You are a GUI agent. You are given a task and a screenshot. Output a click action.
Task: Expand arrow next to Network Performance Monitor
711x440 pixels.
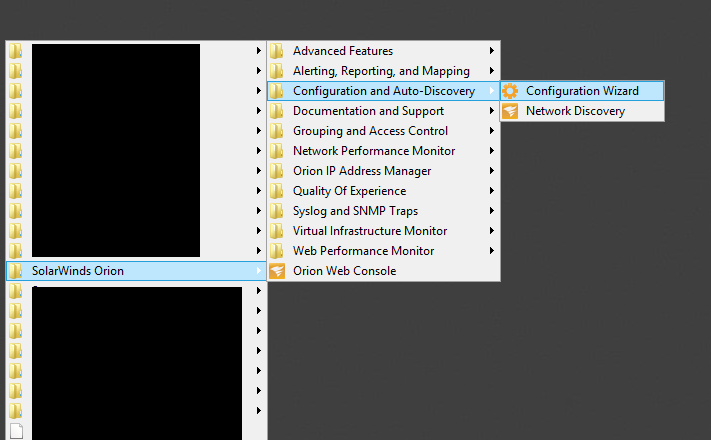click(x=492, y=151)
